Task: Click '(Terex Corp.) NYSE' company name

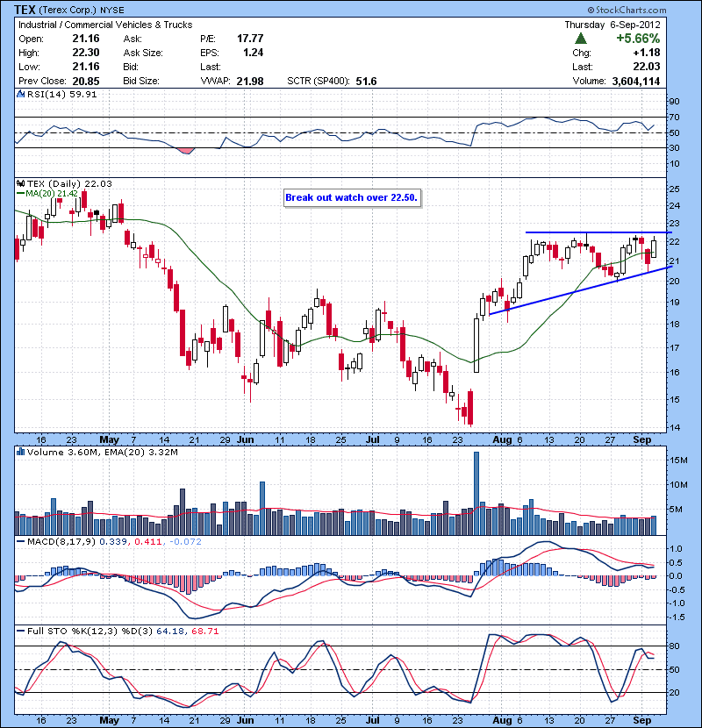Action: point(81,10)
